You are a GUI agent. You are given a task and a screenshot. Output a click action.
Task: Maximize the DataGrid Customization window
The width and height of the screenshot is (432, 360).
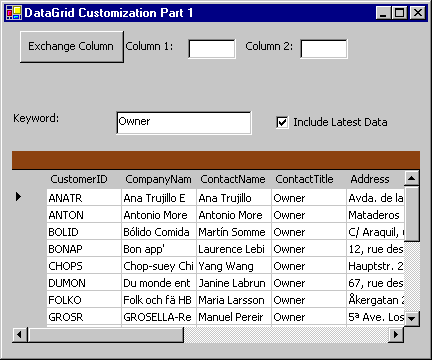pos(399,13)
